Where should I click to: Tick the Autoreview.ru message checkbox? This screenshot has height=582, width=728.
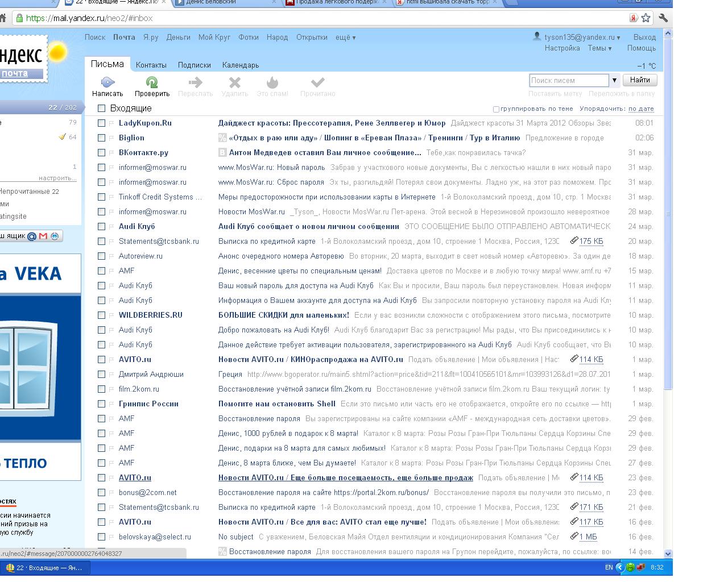point(101,256)
